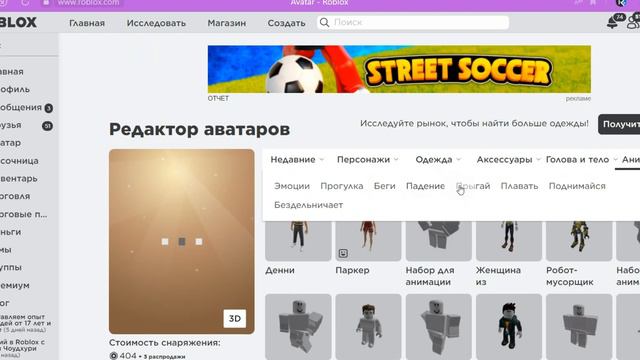
Task: Toggle the 3D avatar view button
Action: coord(235,318)
